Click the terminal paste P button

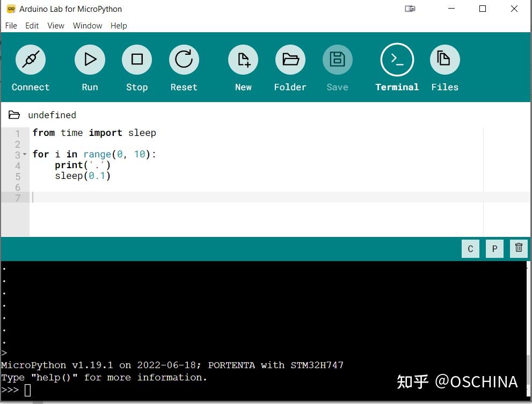[x=494, y=249]
